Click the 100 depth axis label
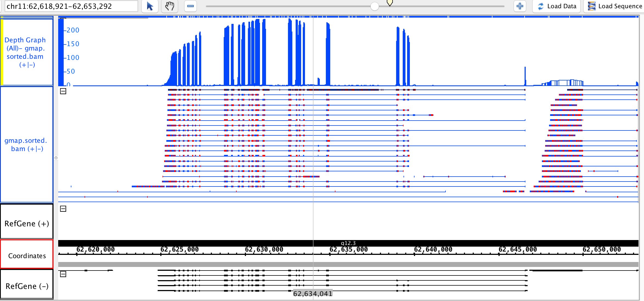Viewport: 644px width, 301px height. pyautogui.click(x=73, y=58)
